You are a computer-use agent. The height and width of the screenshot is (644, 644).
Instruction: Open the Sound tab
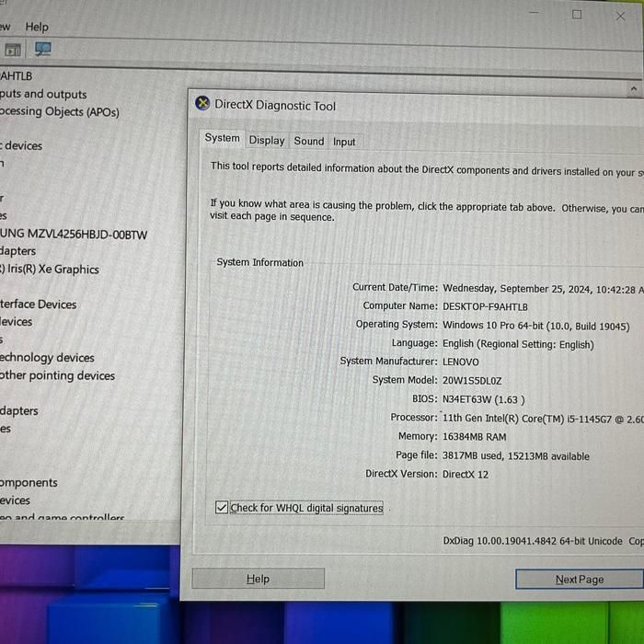tap(308, 141)
